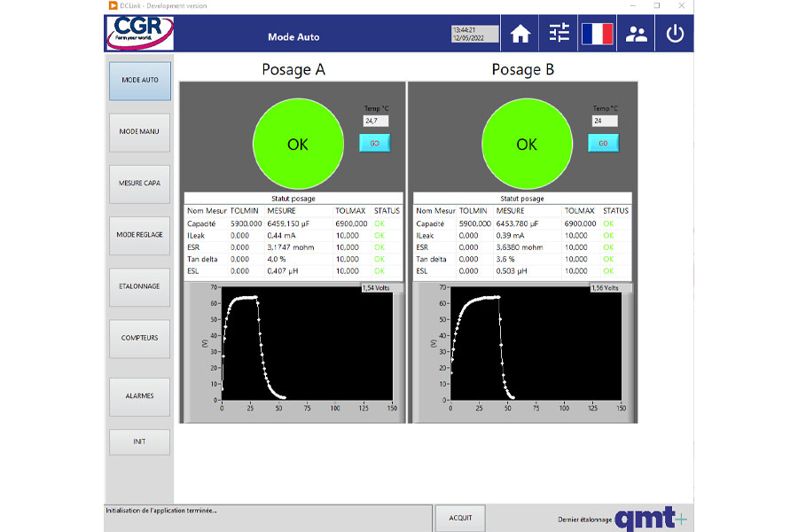Click the power shutdown icon

[676, 34]
